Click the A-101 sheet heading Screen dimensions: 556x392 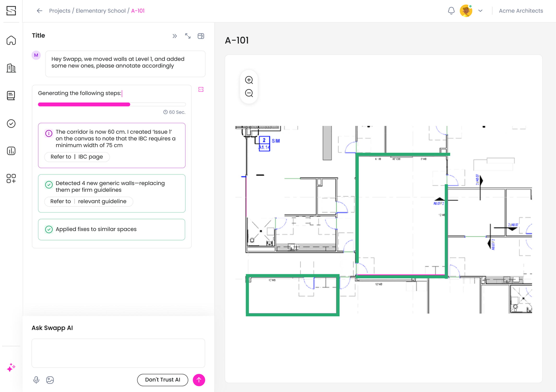point(237,41)
